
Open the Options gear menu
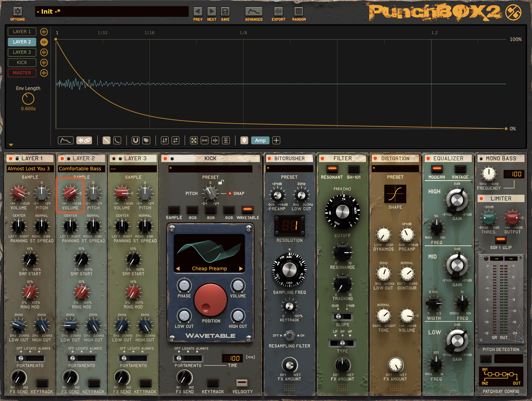17,11
